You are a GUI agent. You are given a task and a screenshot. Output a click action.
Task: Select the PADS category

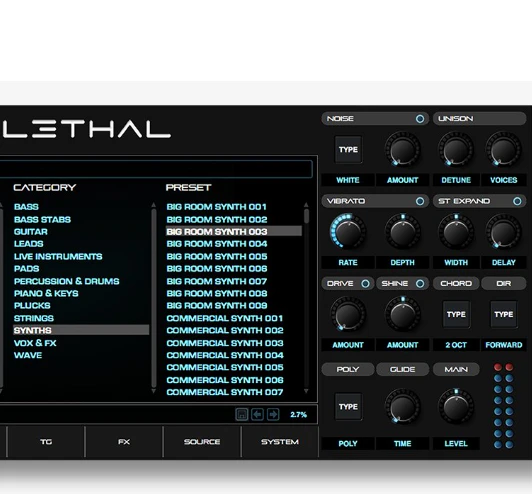click(26, 269)
